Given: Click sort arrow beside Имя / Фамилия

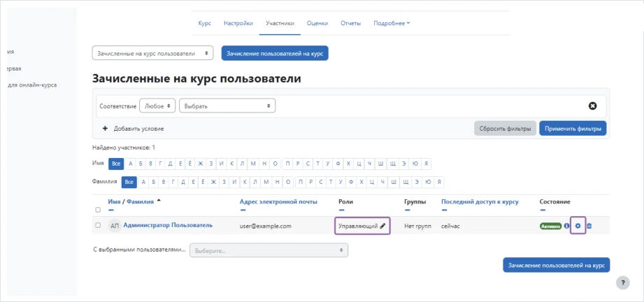Looking at the screenshot, I should (x=159, y=201).
